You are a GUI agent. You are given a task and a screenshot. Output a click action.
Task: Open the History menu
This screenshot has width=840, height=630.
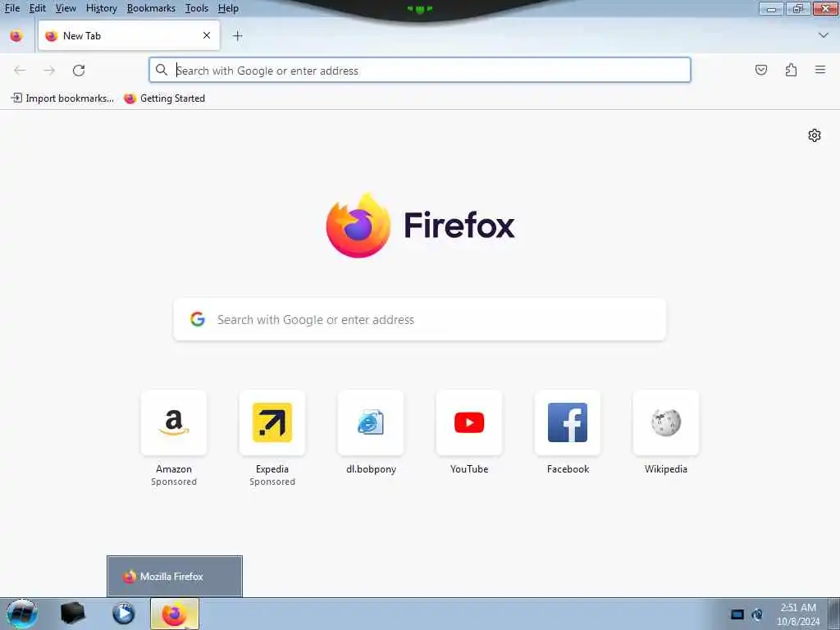pos(101,8)
